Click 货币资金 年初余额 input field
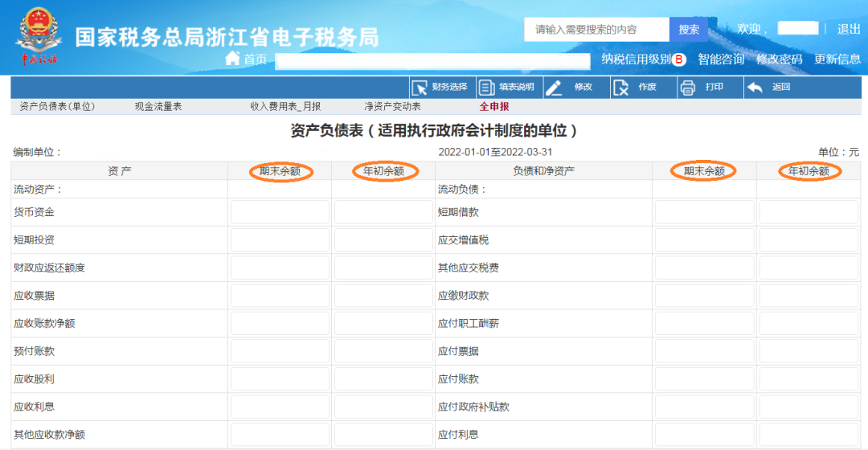 click(383, 213)
